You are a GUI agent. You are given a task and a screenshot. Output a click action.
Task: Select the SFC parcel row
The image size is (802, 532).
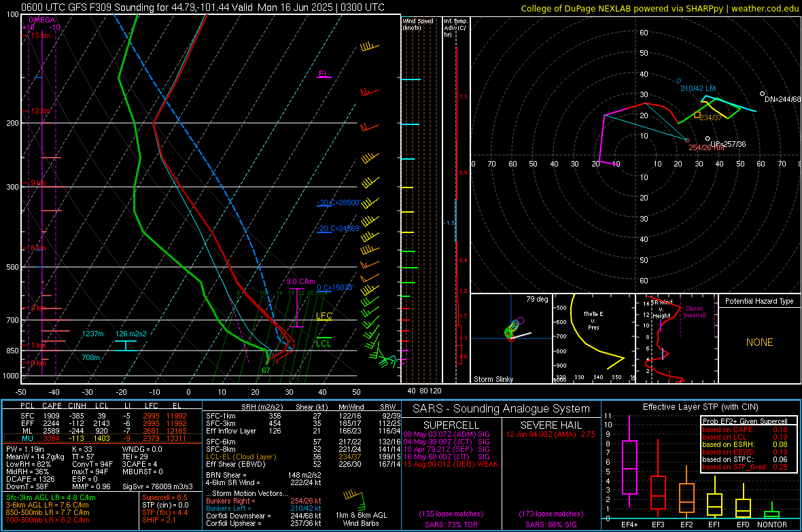click(103, 416)
